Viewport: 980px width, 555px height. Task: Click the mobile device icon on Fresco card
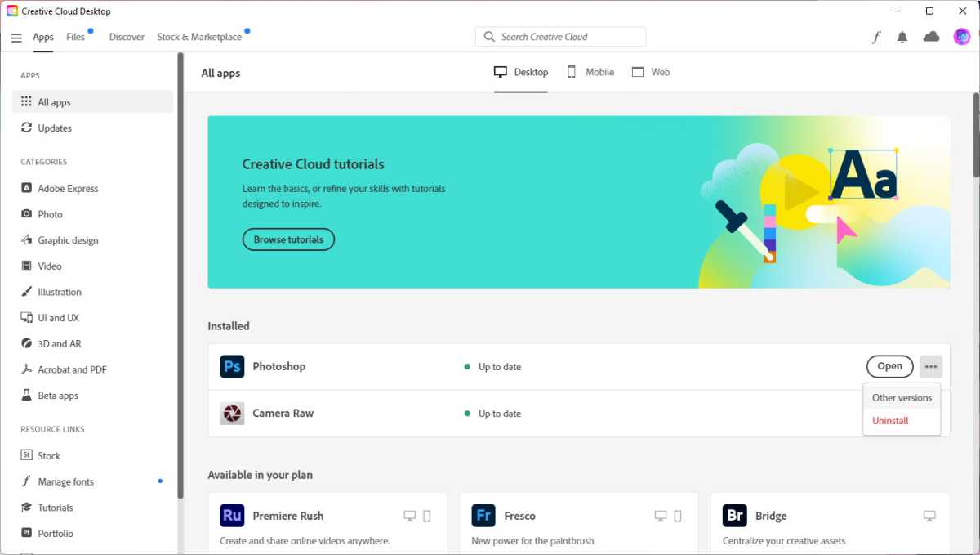[x=678, y=516]
